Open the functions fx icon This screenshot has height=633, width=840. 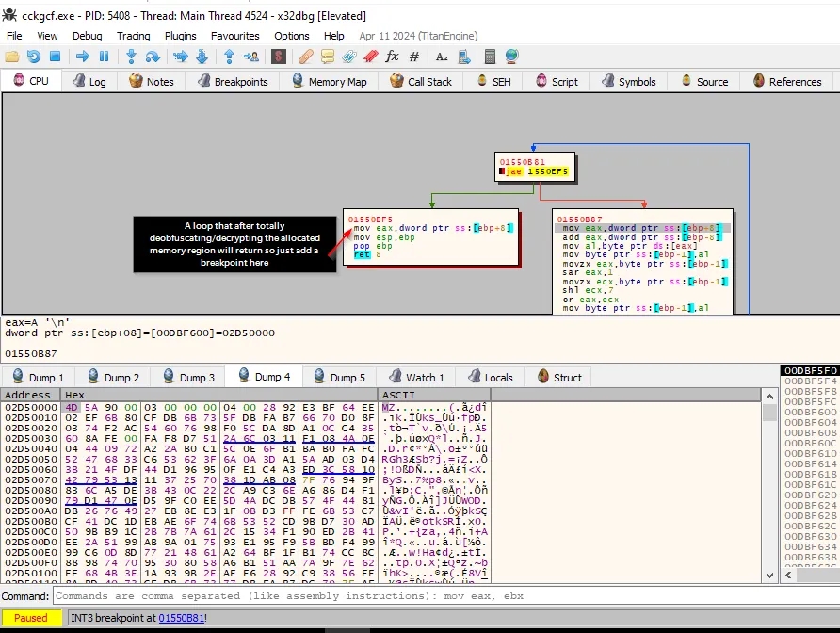(392, 57)
